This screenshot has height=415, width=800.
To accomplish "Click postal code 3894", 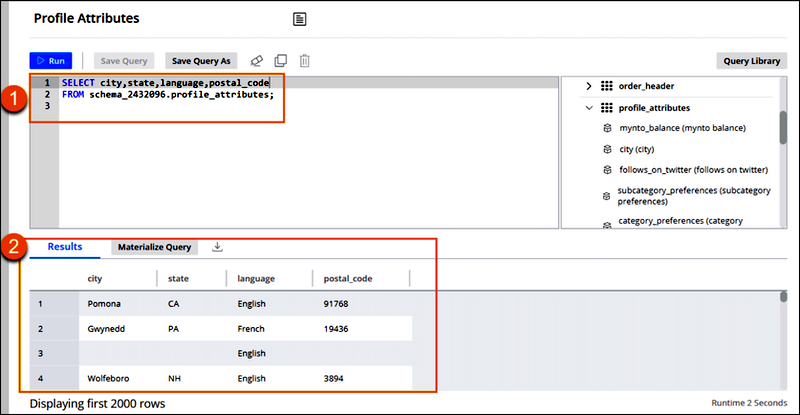I will coord(333,378).
